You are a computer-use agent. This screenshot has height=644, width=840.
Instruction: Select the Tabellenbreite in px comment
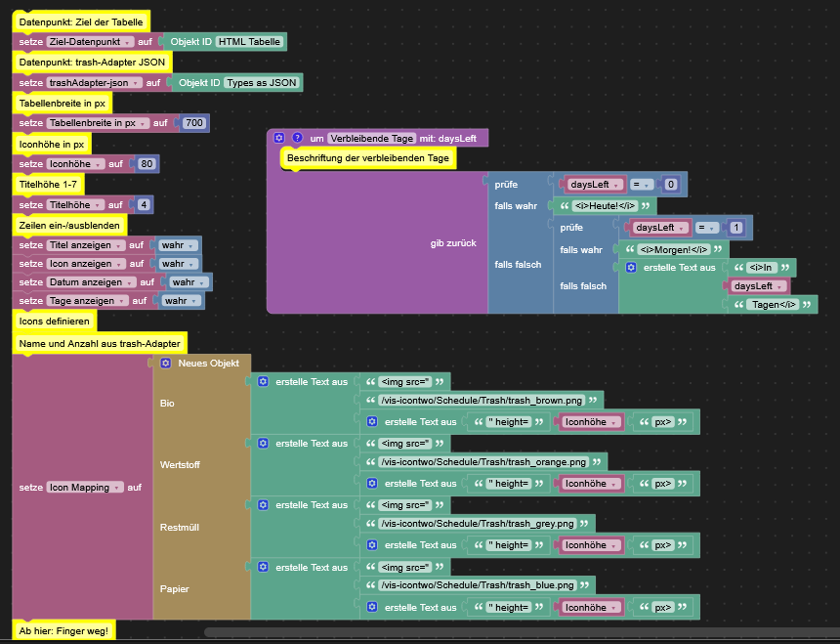63,103
